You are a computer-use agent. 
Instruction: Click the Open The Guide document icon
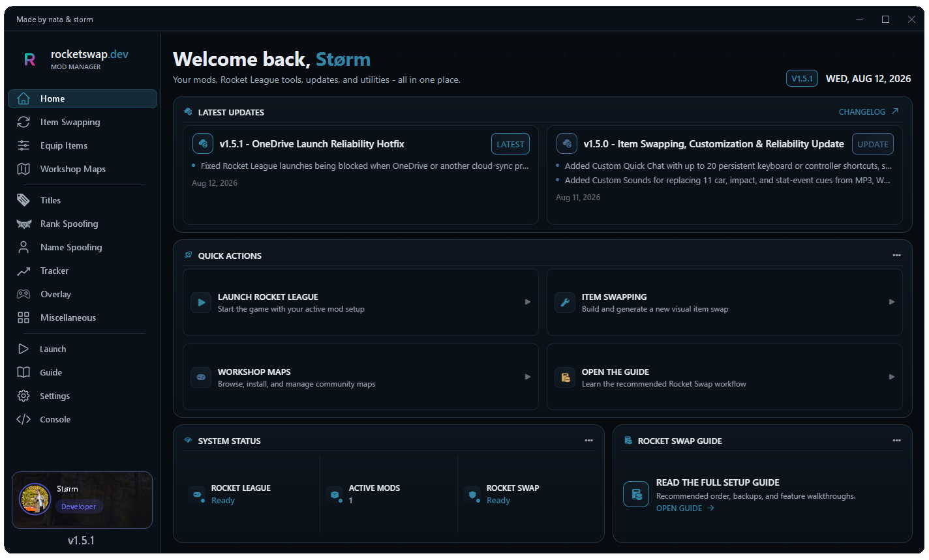[565, 377]
